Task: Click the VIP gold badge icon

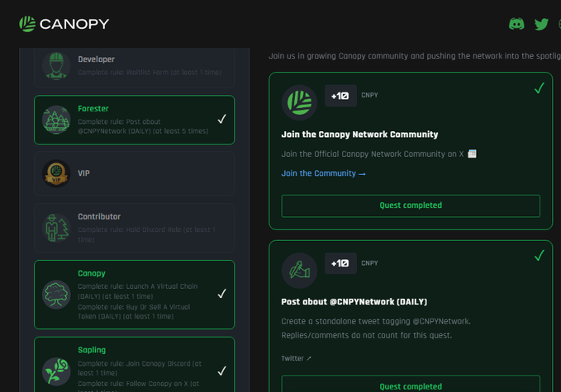Action: [56, 173]
